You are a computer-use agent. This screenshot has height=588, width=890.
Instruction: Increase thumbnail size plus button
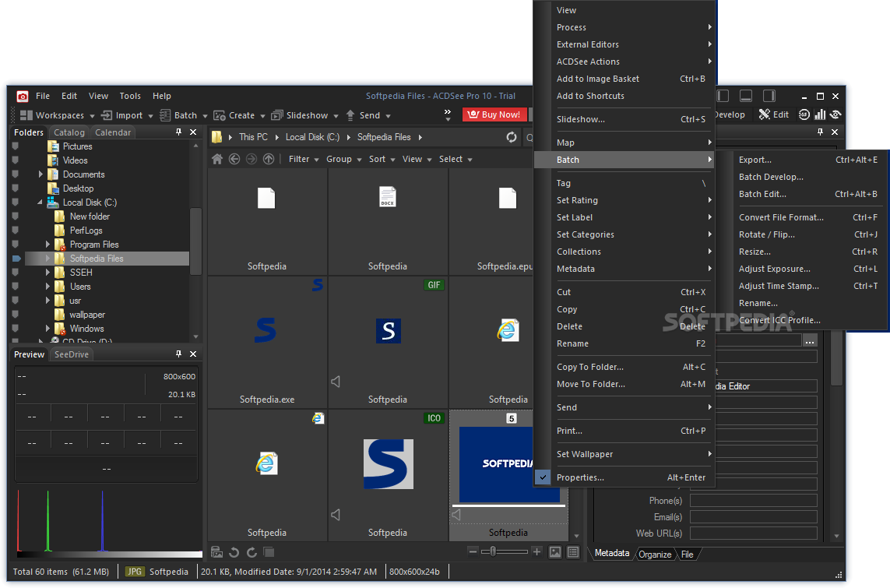(x=537, y=551)
